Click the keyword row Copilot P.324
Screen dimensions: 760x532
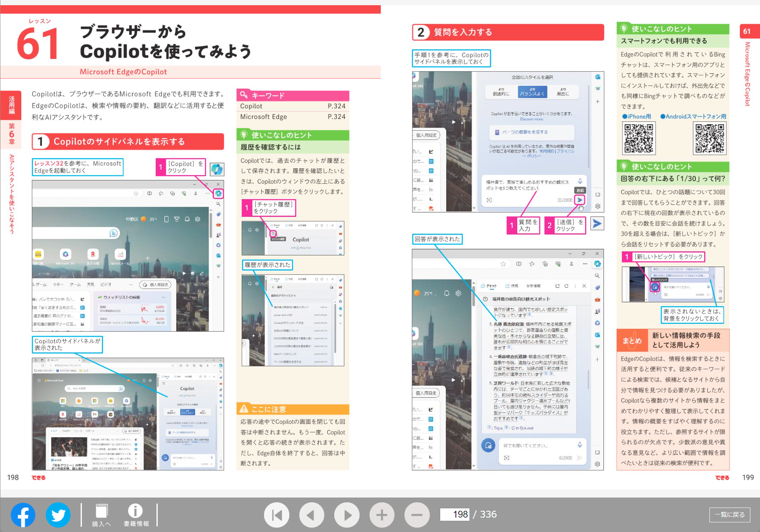pos(293,106)
